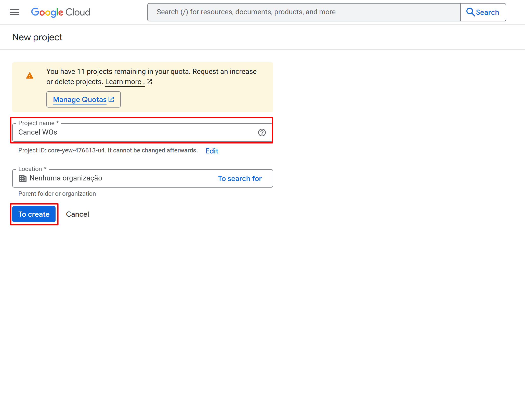Cancel the new project form
Image resolution: width=525 pixels, height=420 pixels.
pyautogui.click(x=77, y=214)
